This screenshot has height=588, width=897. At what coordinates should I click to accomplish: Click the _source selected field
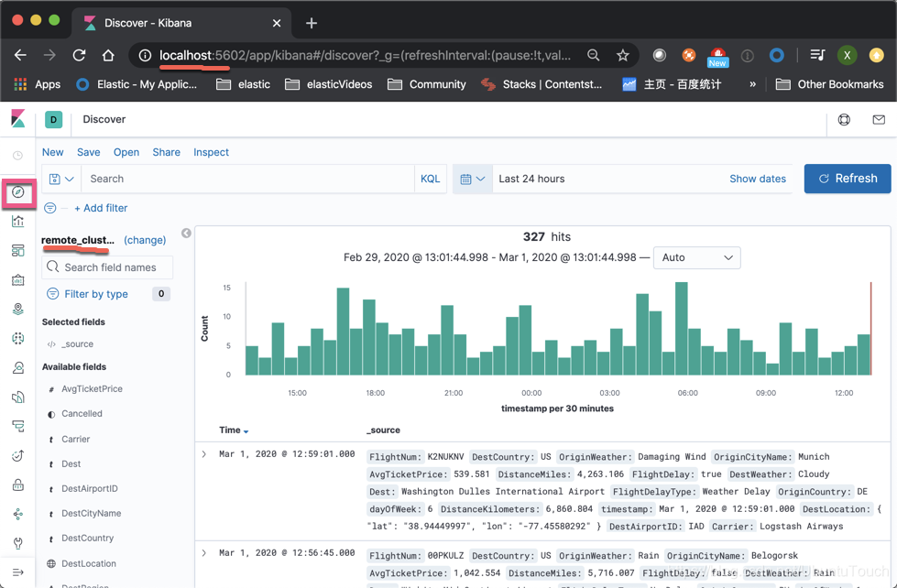point(77,344)
